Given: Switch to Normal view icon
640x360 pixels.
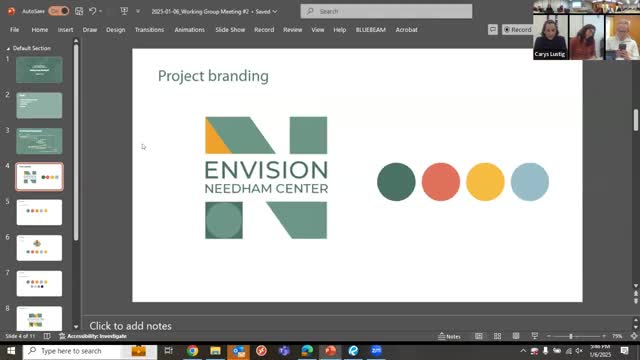Looking at the screenshot, I should (x=479, y=336).
